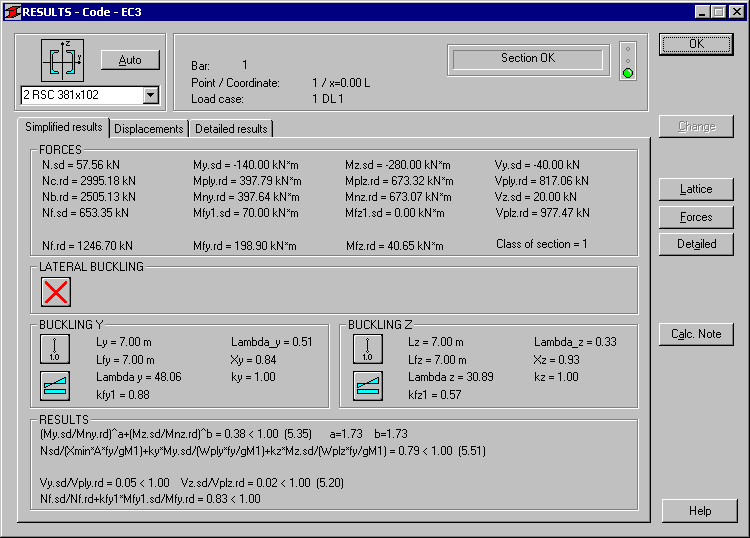This screenshot has height=538, width=750.
Task: Click the OK button
Action: (x=696, y=44)
